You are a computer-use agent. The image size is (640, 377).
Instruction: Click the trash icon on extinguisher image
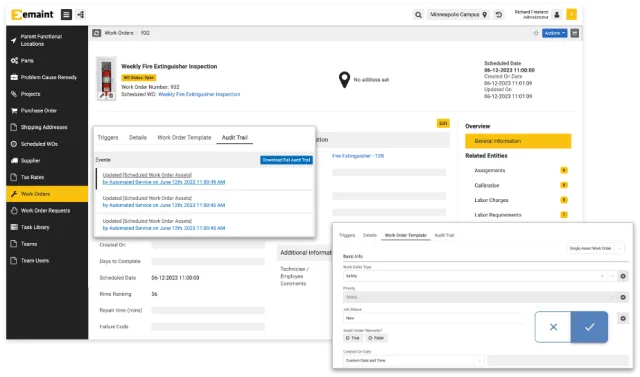111,96
